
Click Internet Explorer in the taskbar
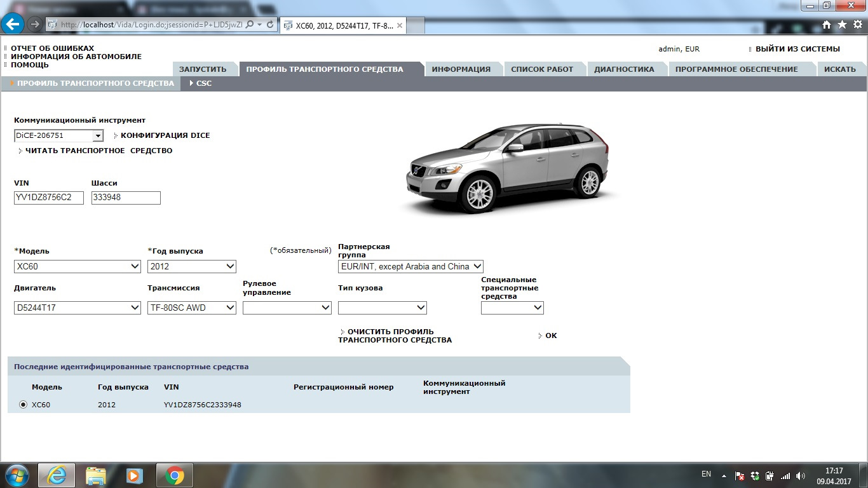tap(56, 475)
